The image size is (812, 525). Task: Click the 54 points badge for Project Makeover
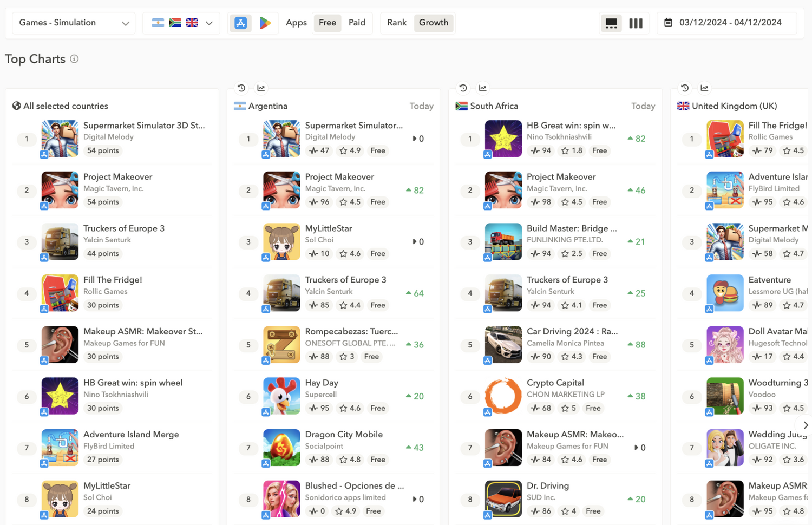click(103, 202)
